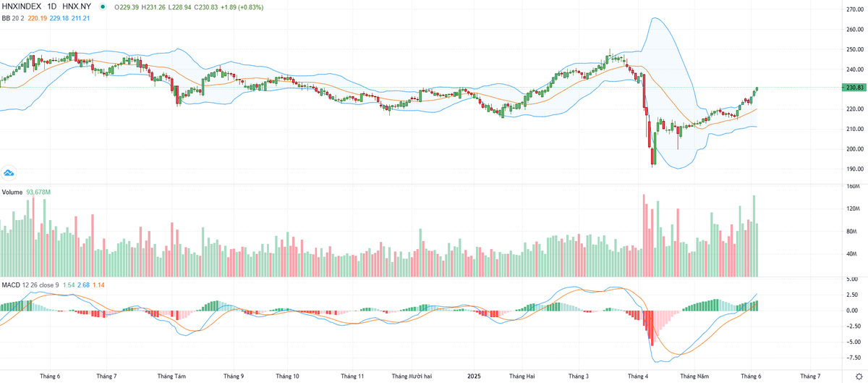Click Tháng Mười hai on the time axis

click(x=412, y=376)
